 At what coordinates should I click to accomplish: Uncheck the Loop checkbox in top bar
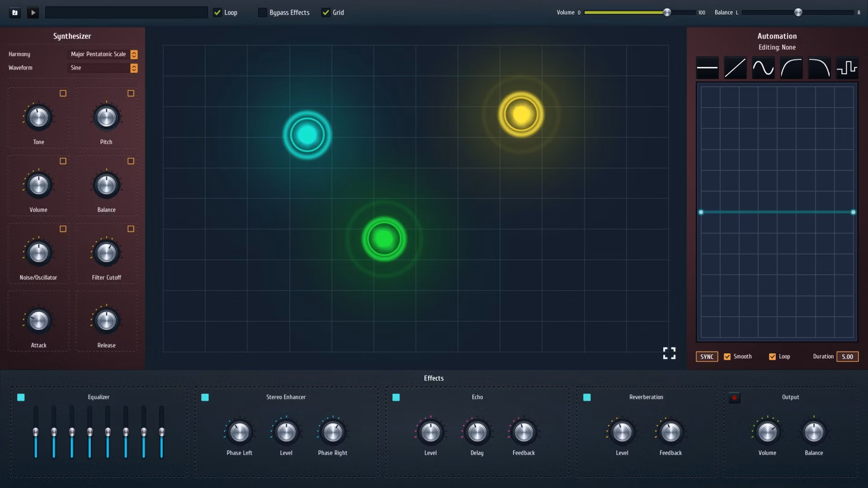tap(217, 13)
